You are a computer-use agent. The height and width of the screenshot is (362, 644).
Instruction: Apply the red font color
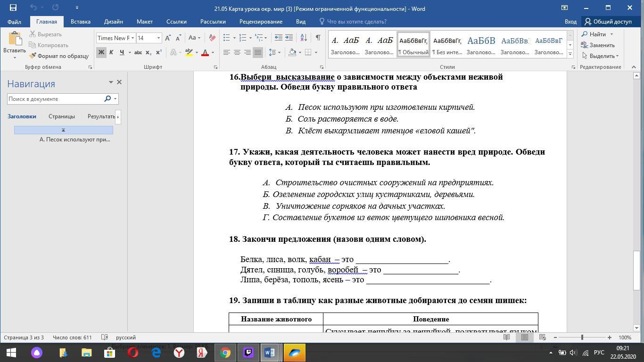[x=205, y=52]
